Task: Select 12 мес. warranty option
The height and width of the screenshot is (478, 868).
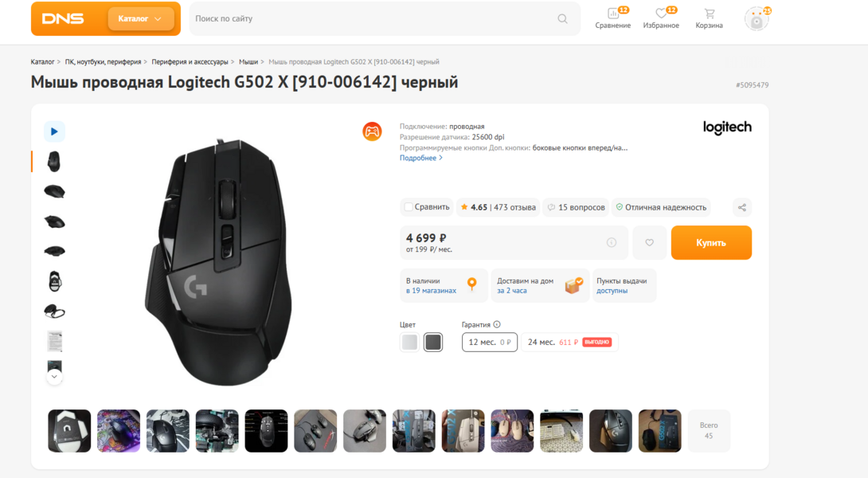Action: (x=490, y=342)
